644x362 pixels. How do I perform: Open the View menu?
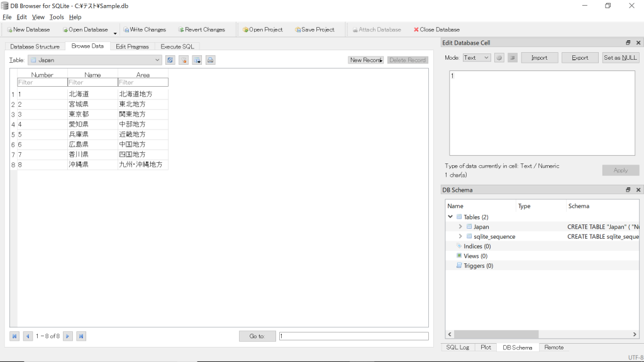point(38,17)
